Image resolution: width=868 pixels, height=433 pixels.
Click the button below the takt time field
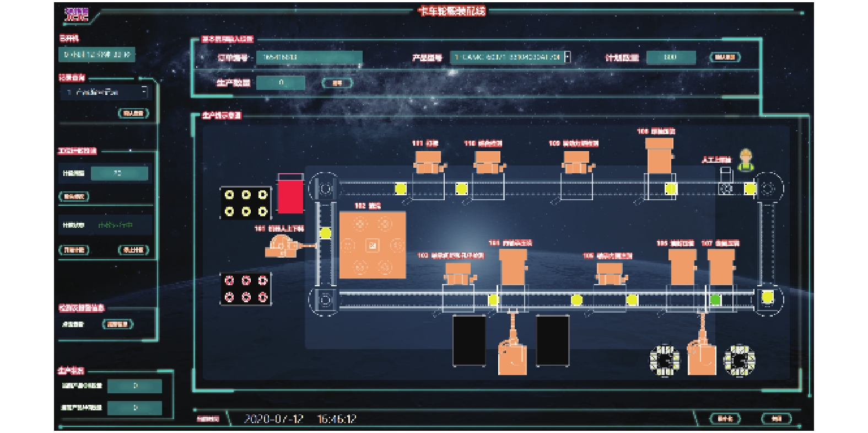pyautogui.click(x=74, y=196)
